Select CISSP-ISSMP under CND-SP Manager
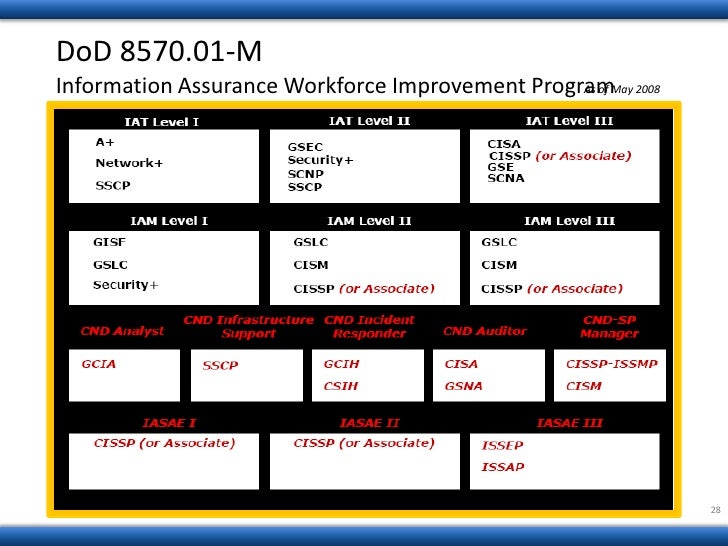728x546 pixels. point(612,364)
